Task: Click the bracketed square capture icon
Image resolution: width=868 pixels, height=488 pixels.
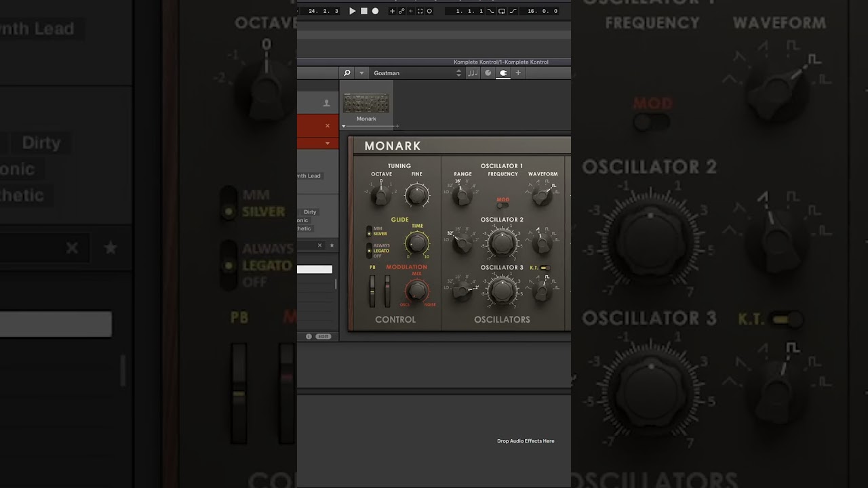Action: [420, 11]
